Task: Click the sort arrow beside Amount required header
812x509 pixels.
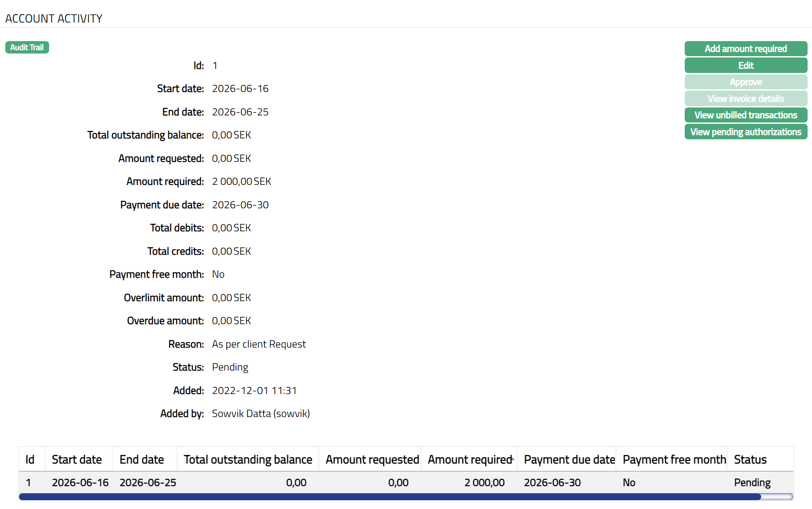Action: 513,459
